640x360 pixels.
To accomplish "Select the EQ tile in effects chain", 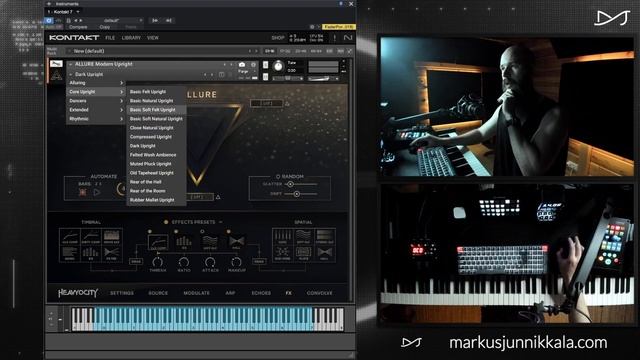I will (x=184, y=242).
